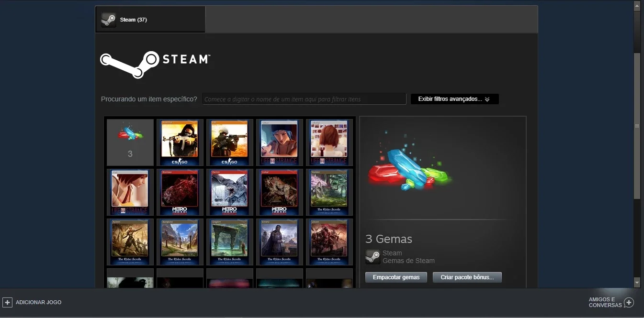Image resolution: width=644 pixels, height=318 pixels.
Task: Select the second CS:GO trading card with soldier
Action: [230, 143]
